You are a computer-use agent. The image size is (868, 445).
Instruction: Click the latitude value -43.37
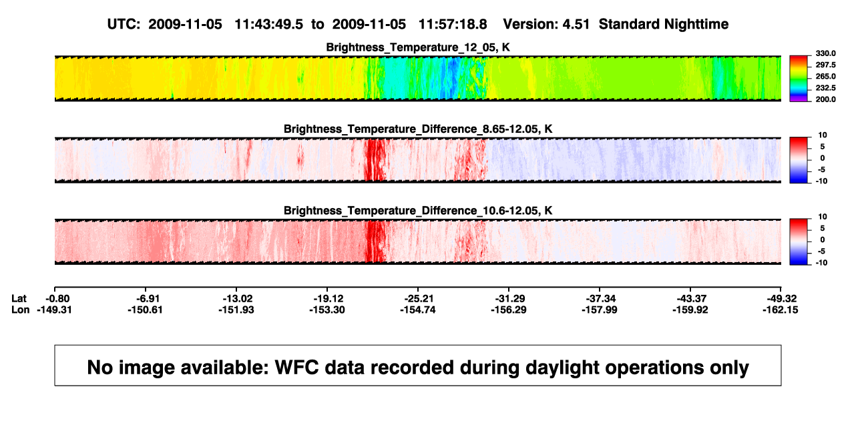[x=692, y=298]
